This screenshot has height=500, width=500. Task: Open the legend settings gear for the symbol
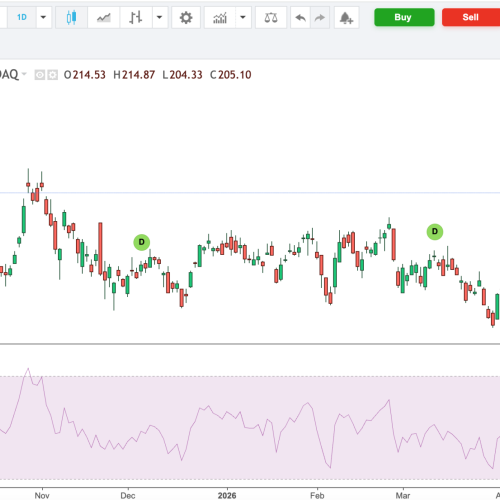[x=52, y=75]
